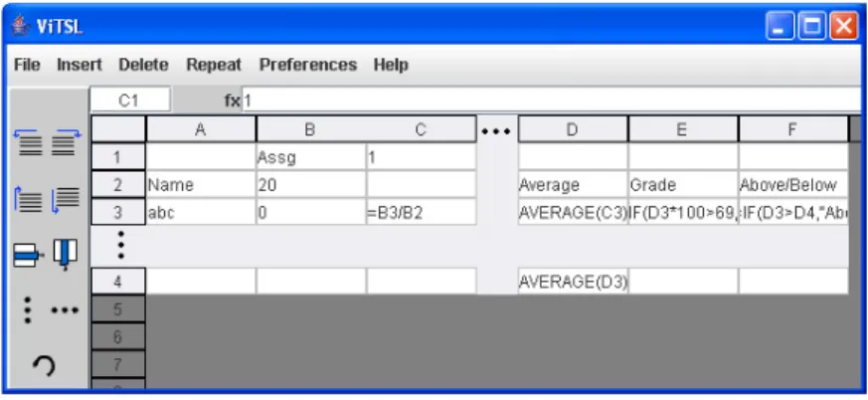Viewport: 868px width, 400px height.
Task: Click cell labeled 'Grade'
Action: (x=682, y=184)
